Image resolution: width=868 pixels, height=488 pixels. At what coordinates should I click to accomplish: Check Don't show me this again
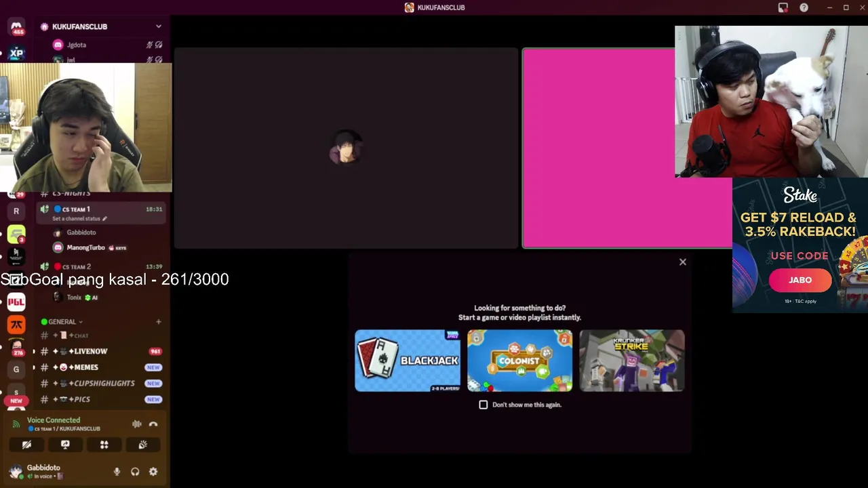pyautogui.click(x=484, y=405)
